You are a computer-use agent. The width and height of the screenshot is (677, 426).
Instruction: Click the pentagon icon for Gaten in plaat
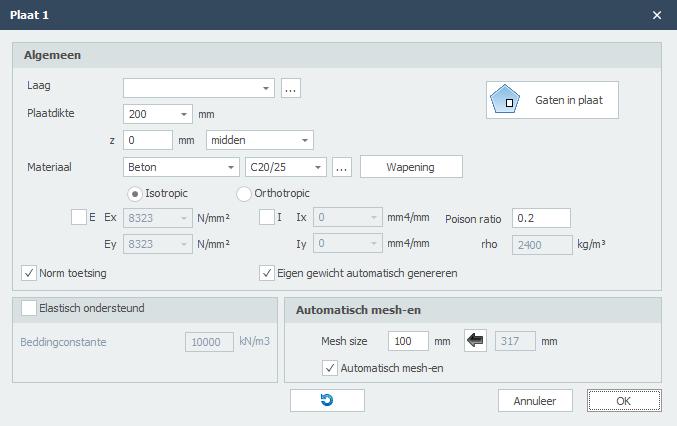(504, 99)
